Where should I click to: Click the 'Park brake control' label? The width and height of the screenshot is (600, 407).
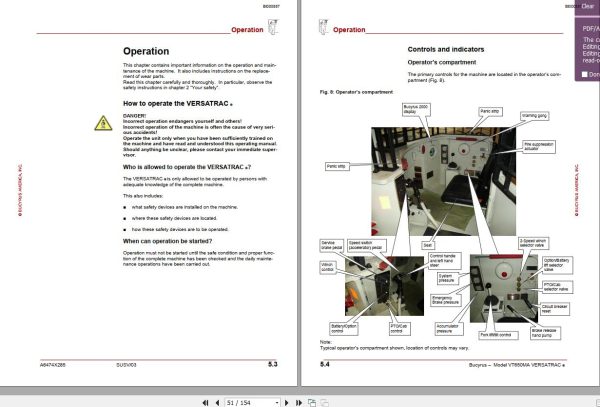pos(499,335)
